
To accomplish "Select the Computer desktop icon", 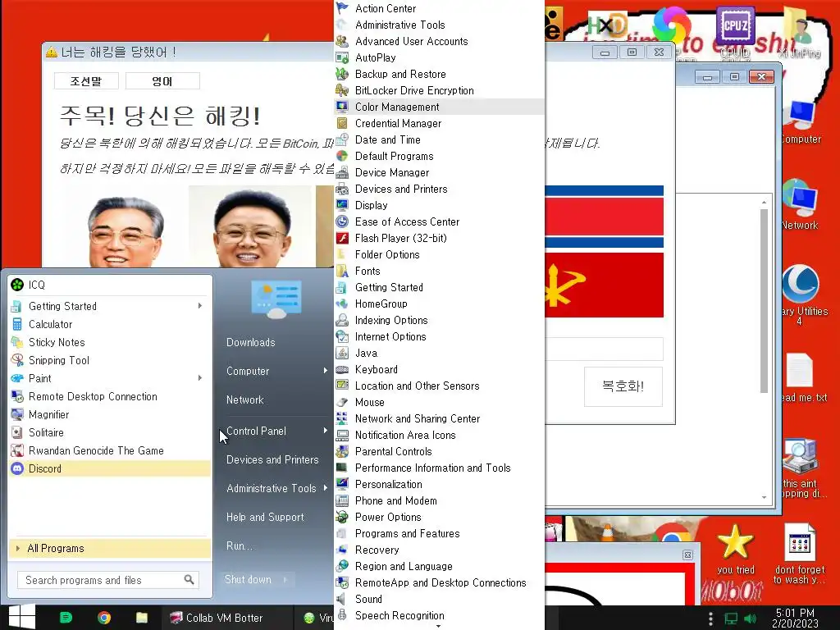I will (801, 122).
